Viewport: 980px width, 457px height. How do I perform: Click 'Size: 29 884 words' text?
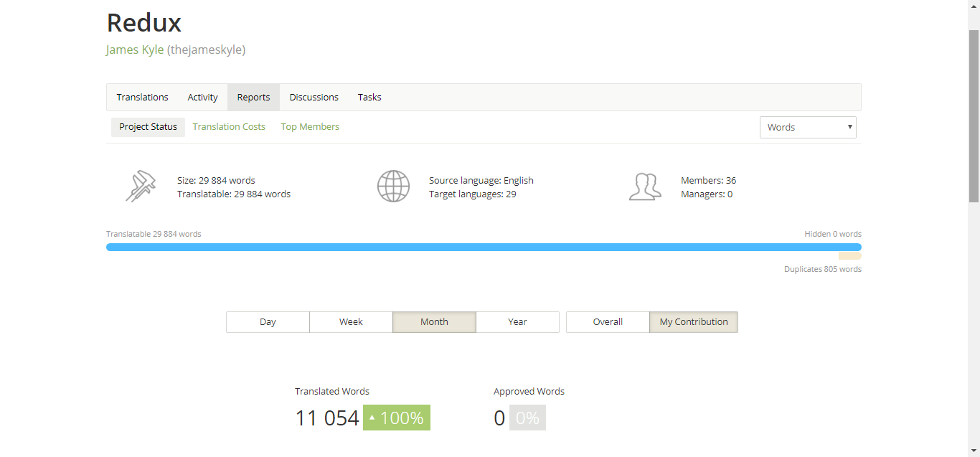216,180
